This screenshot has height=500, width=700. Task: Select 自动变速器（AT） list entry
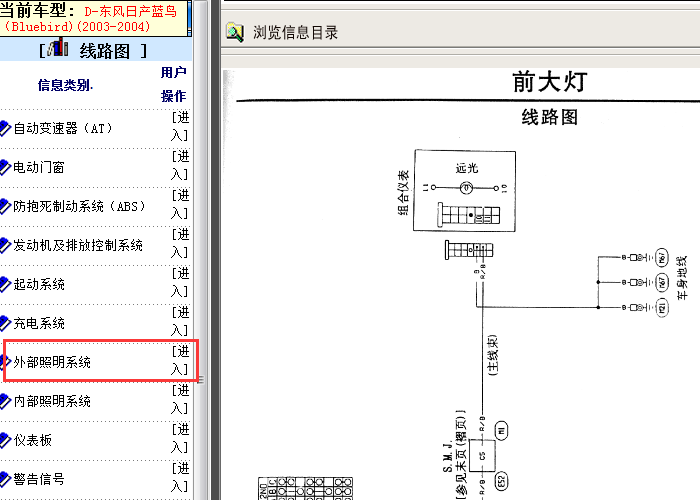pyautogui.click(x=62, y=129)
